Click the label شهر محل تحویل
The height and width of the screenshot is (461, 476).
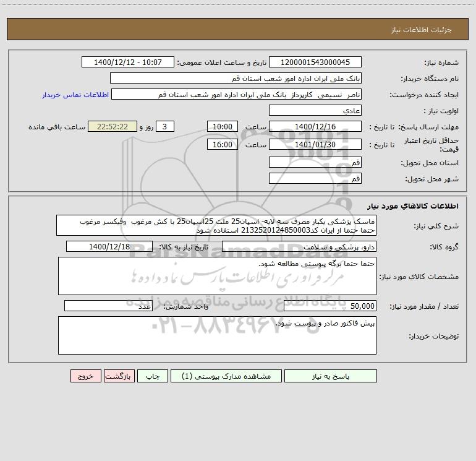tap(431, 179)
